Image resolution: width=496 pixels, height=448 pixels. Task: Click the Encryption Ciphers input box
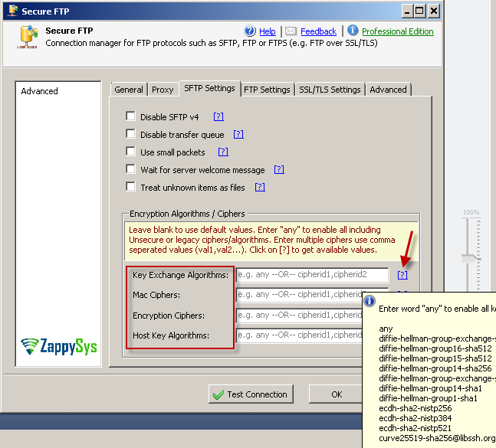pyautogui.click(x=299, y=316)
